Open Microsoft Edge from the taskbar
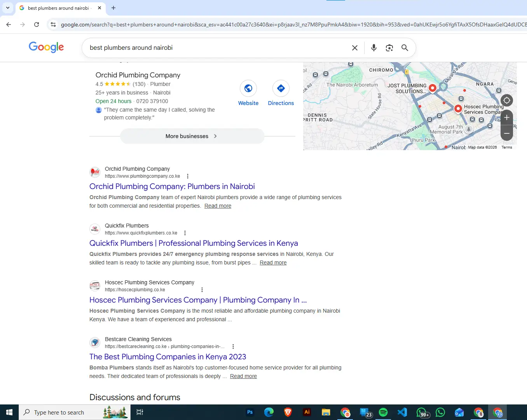Screen dimensions: 527x420 [269, 412]
